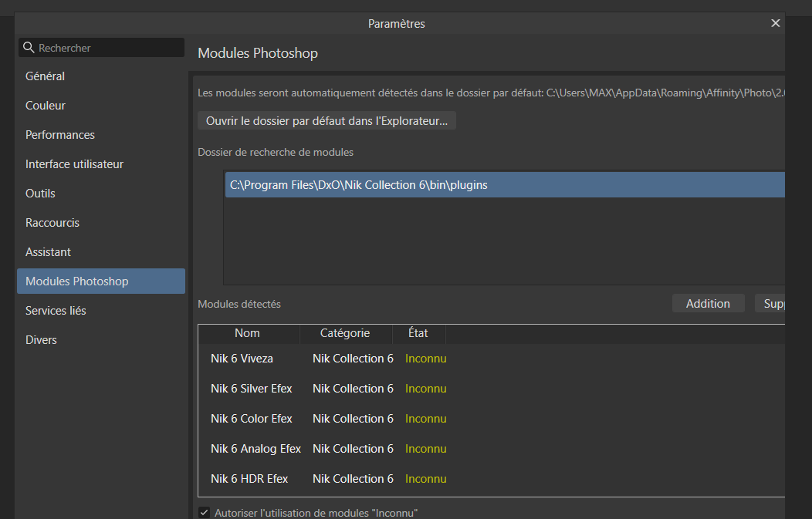
Task: Open Raccourcis settings
Action: pyautogui.click(x=101, y=223)
